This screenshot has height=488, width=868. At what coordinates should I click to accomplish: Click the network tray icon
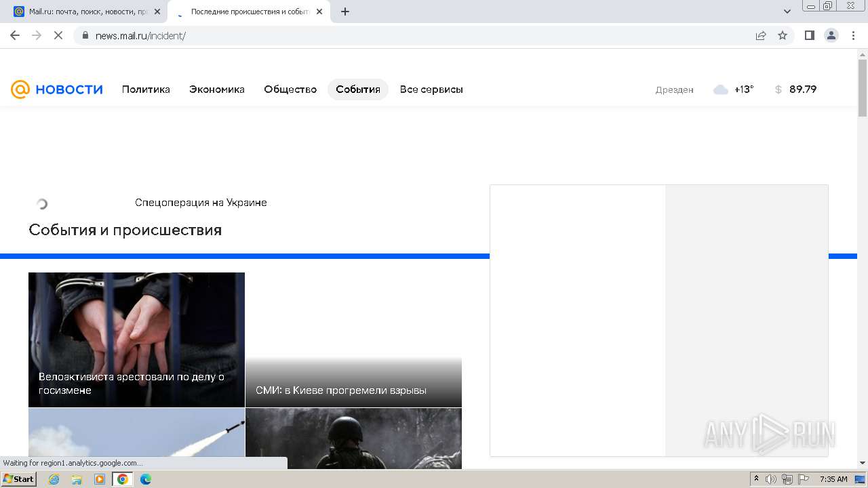[787, 479]
